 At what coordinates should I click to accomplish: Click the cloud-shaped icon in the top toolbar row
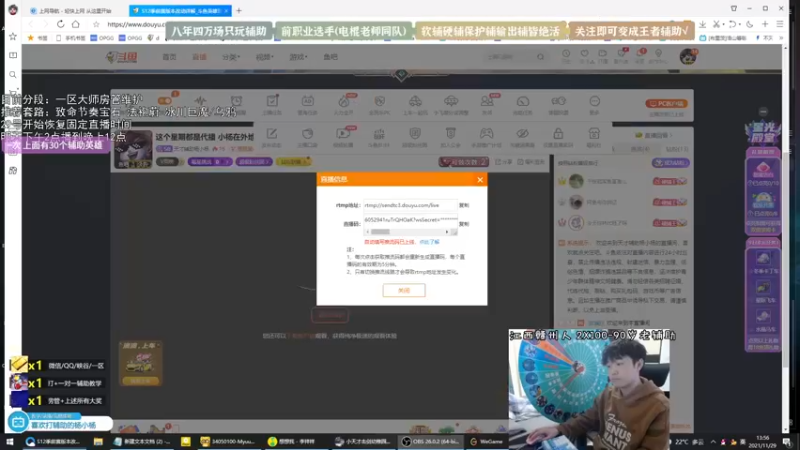[451, 101]
